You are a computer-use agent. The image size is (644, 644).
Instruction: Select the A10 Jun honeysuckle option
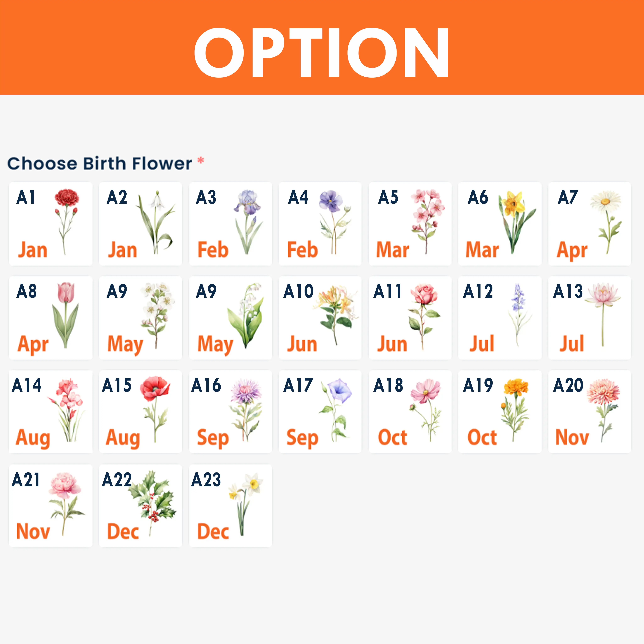pyautogui.click(x=320, y=318)
